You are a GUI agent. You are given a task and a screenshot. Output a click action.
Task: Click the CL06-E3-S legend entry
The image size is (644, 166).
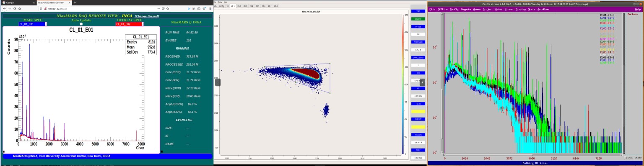click(607, 60)
